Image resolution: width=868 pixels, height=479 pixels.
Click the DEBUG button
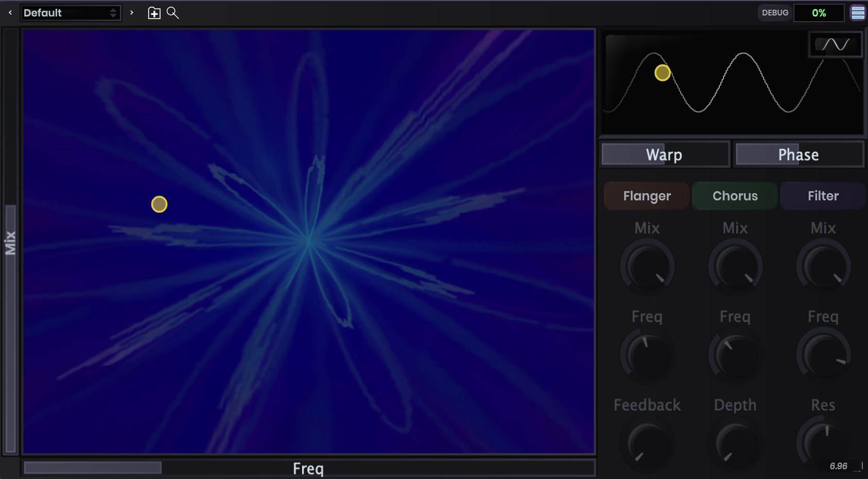(x=775, y=13)
